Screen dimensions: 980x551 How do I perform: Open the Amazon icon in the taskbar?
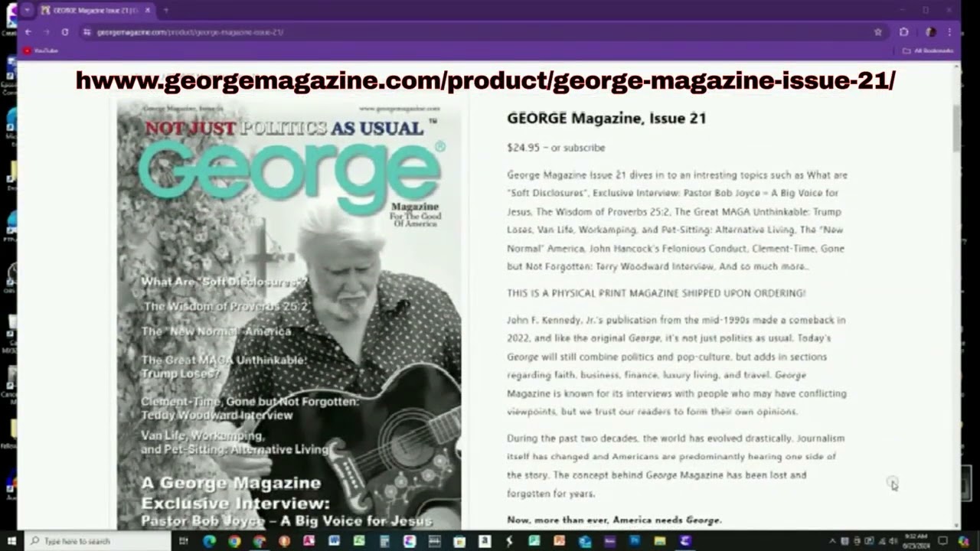click(485, 541)
